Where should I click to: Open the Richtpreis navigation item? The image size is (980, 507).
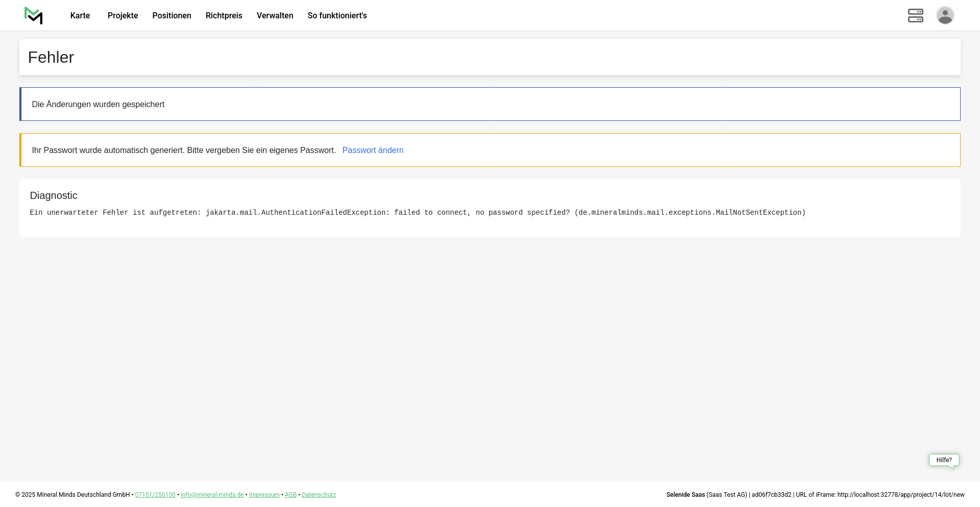pos(224,15)
